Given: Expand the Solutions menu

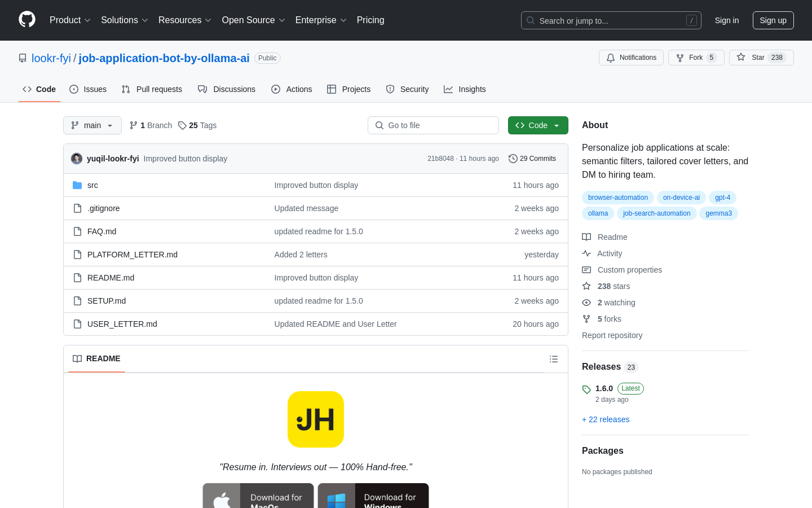Looking at the screenshot, I should 125,20.
